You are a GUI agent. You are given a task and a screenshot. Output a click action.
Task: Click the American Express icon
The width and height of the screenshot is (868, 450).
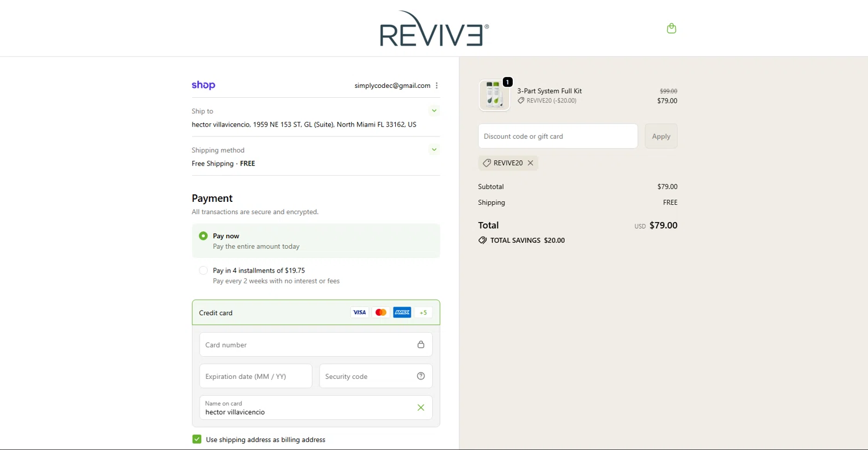(402, 312)
